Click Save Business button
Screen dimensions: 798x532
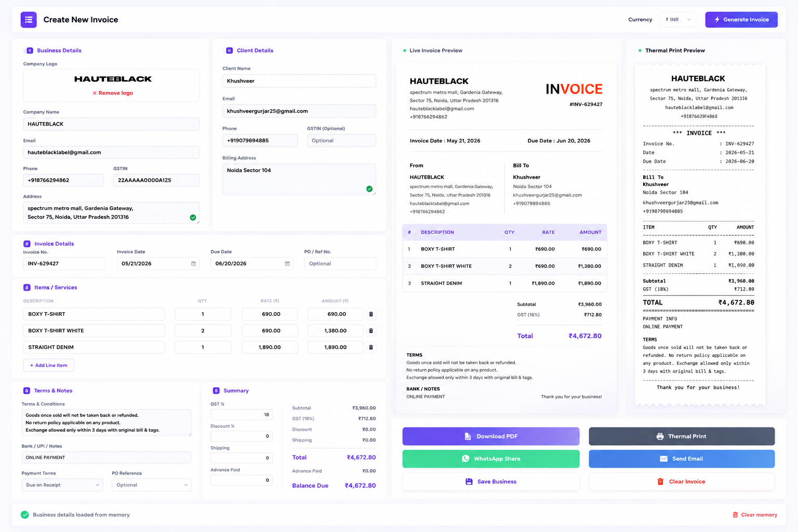coord(491,482)
